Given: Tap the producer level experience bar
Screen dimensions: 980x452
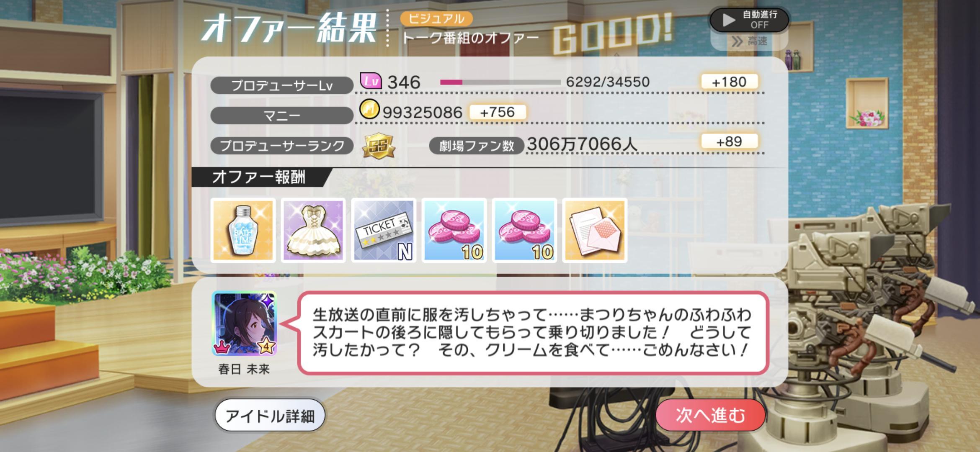Looking at the screenshot, I should point(500,82).
